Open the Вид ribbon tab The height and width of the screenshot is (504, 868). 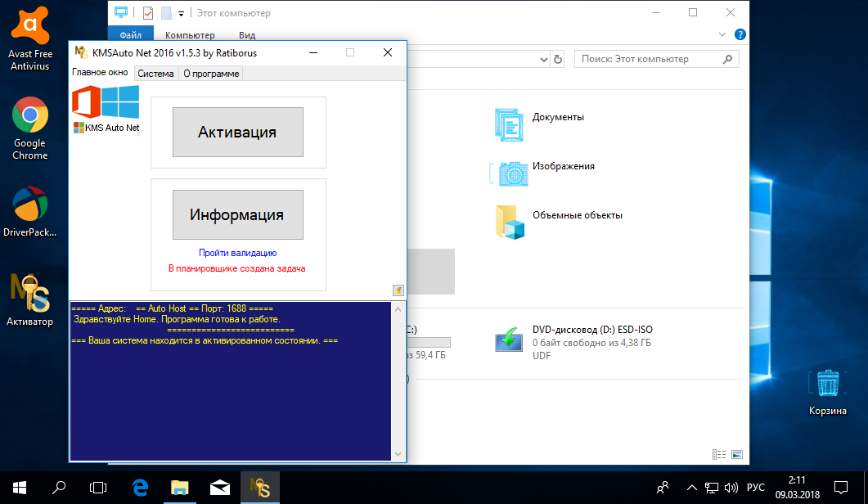247,35
